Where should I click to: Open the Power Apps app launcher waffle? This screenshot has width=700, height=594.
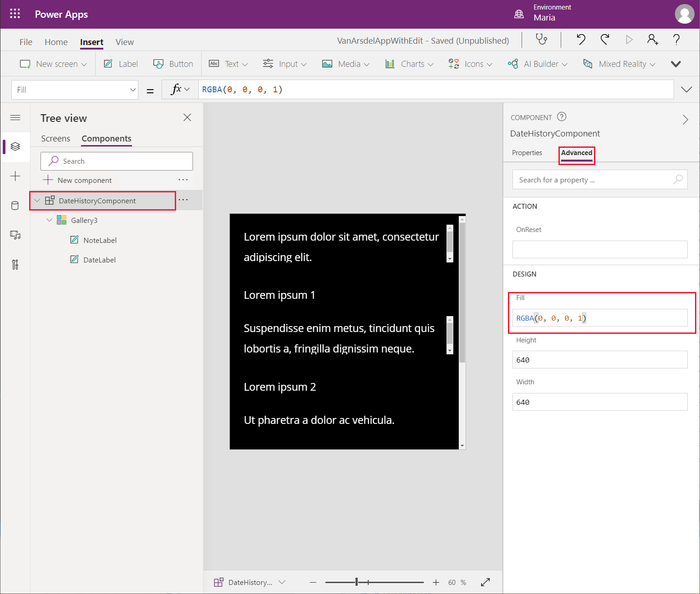pyautogui.click(x=15, y=14)
